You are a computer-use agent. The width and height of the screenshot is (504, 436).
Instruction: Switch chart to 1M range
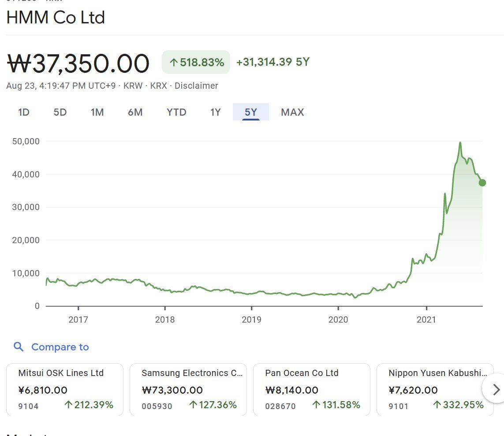click(x=97, y=112)
